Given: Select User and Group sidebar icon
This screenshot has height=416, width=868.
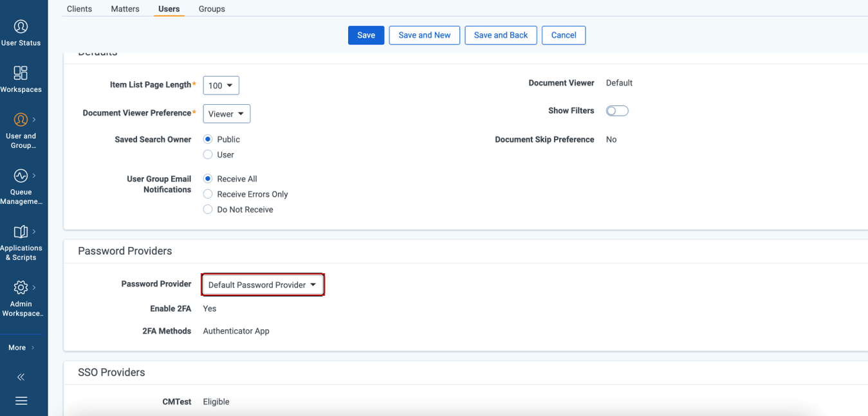Looking at the screenshot, I should pyautogui.click(x=21, y=120).
